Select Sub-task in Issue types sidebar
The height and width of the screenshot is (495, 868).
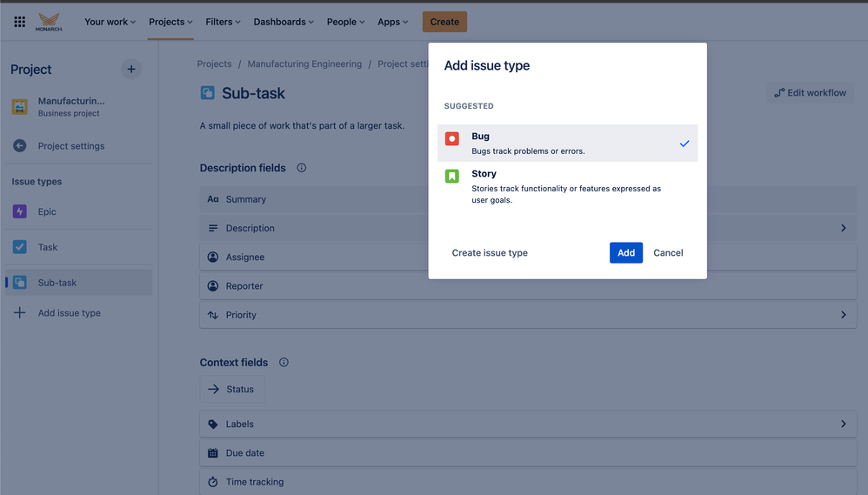[x=78, y=283]
